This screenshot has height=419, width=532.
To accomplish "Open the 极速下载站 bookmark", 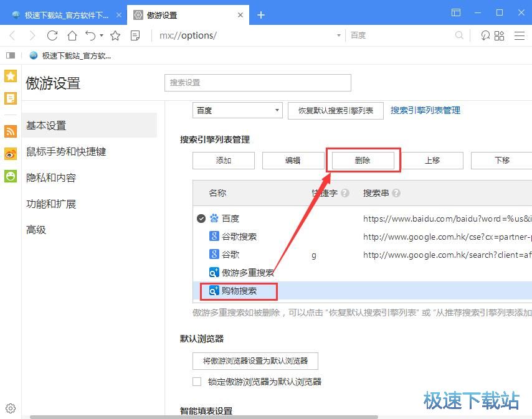I will 70,55.
